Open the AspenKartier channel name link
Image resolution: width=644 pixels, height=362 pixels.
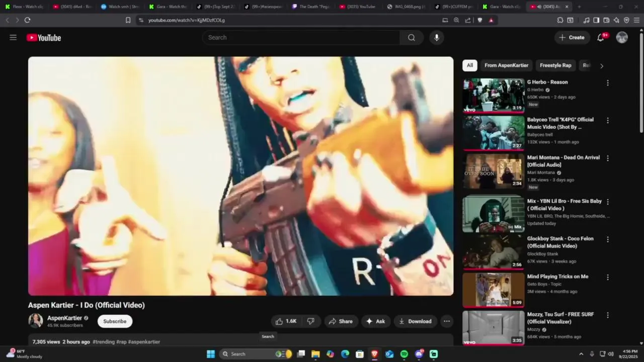64,318
